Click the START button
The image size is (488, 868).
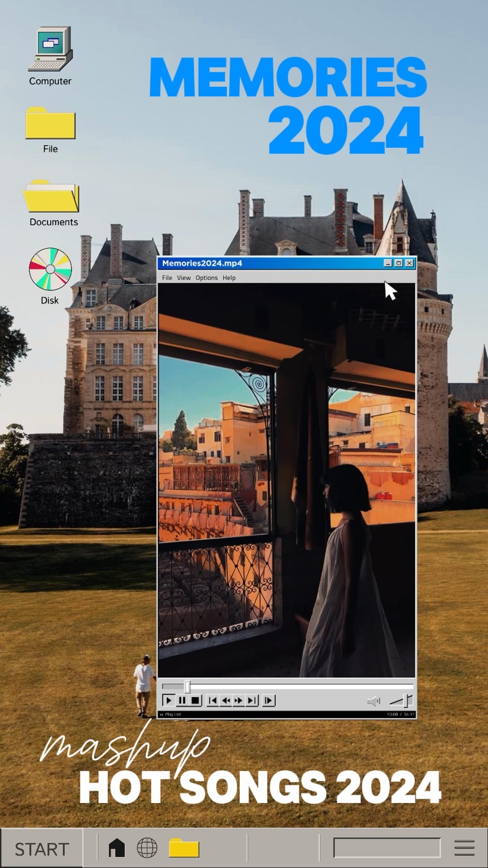[x=42, y=848]
